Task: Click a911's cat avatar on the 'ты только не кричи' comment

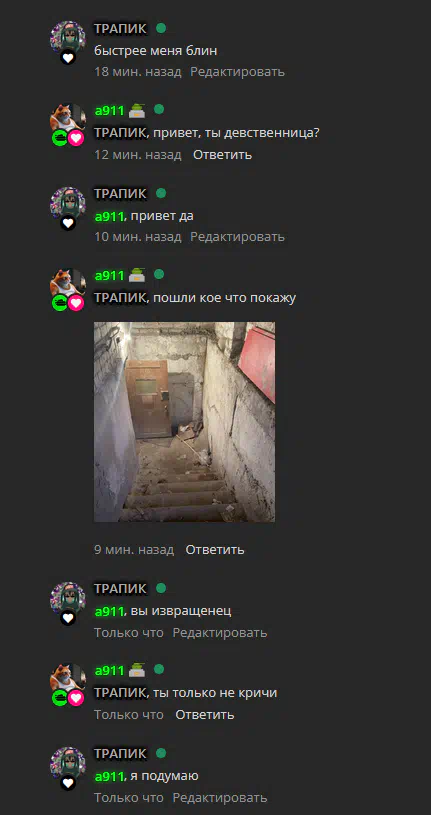Action: [x=67, y=678]
